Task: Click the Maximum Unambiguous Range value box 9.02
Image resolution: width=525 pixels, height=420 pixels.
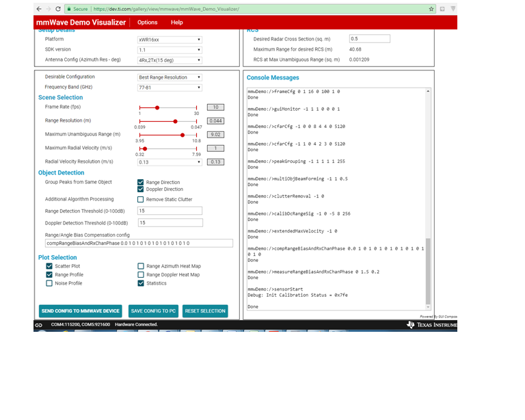Action: [215, 135]
